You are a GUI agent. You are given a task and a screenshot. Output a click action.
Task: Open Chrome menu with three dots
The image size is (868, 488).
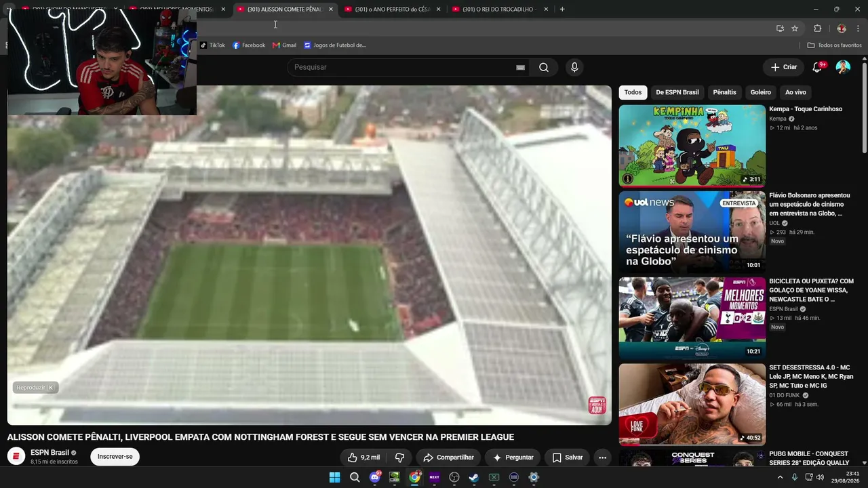pos(859,28)
